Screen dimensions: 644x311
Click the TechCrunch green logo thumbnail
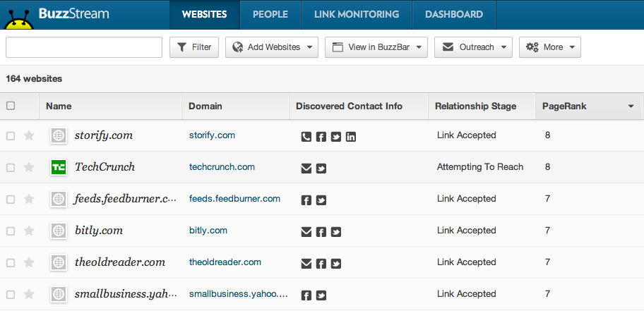(59, 167)
